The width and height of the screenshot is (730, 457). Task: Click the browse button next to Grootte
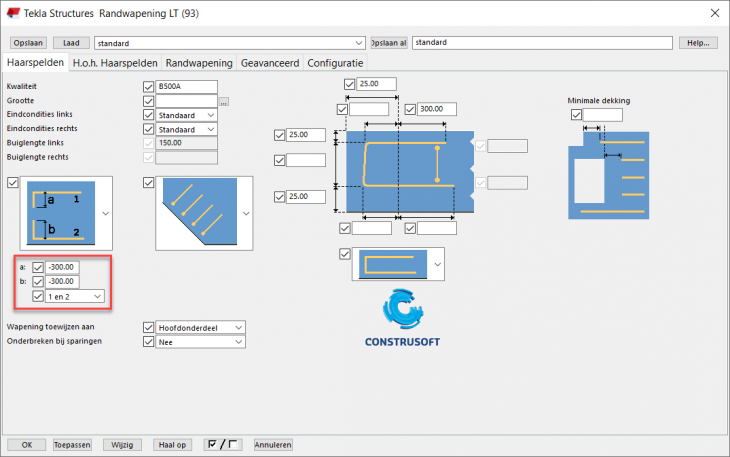click(223, 101)
